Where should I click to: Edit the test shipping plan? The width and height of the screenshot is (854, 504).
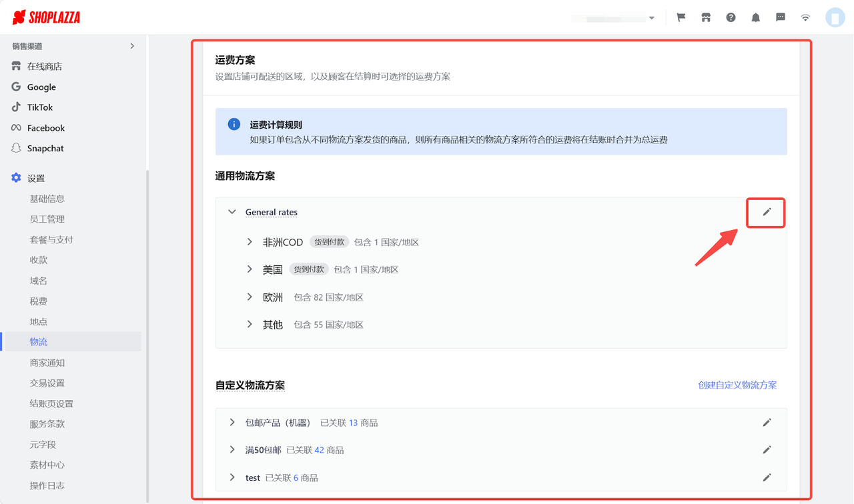tap(767, 477)
